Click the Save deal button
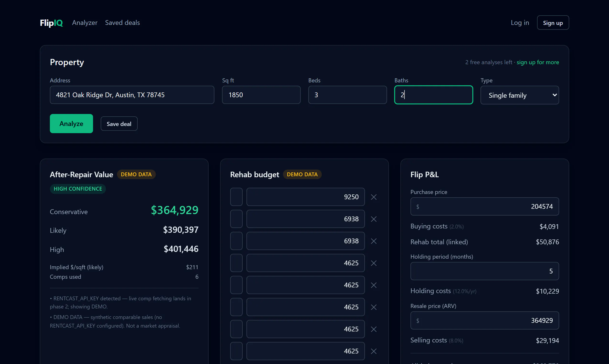Viewport: 609px width, 364px height. coord(119,124)
